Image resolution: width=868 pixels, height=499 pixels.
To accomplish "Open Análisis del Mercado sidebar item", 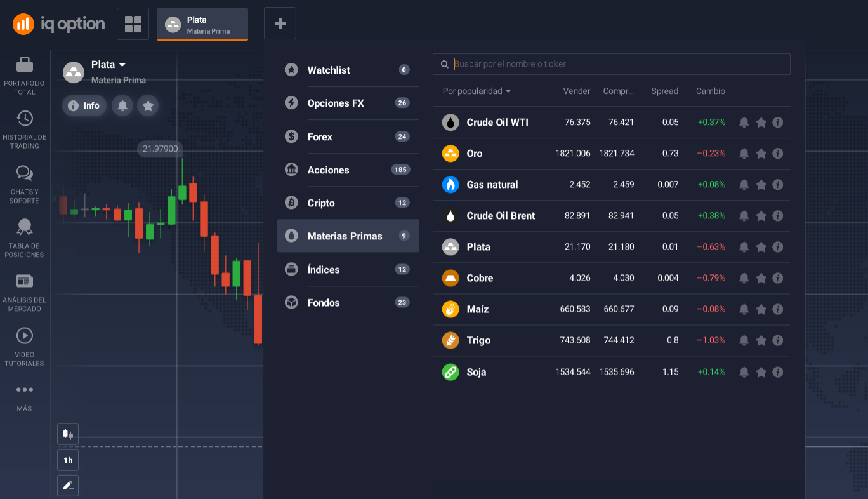I will point(25,293).
